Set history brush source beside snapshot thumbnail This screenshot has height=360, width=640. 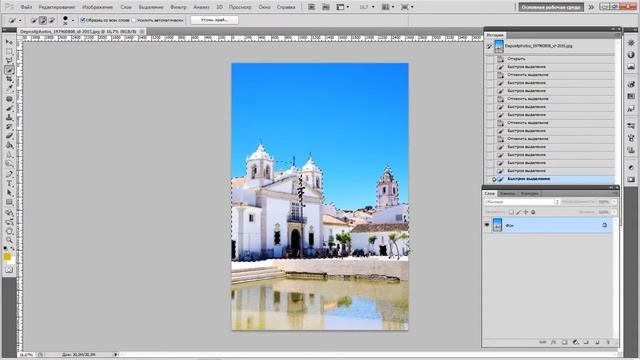point(489,46)
